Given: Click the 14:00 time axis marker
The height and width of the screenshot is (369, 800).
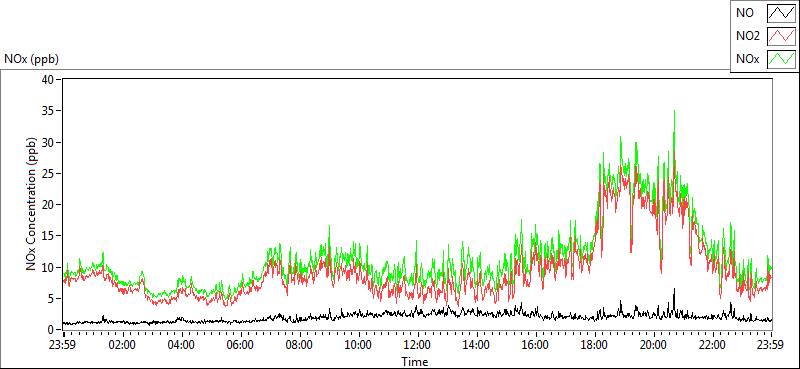Looking at the screenshot, I should pyautogui.click(x=476, y=344).
